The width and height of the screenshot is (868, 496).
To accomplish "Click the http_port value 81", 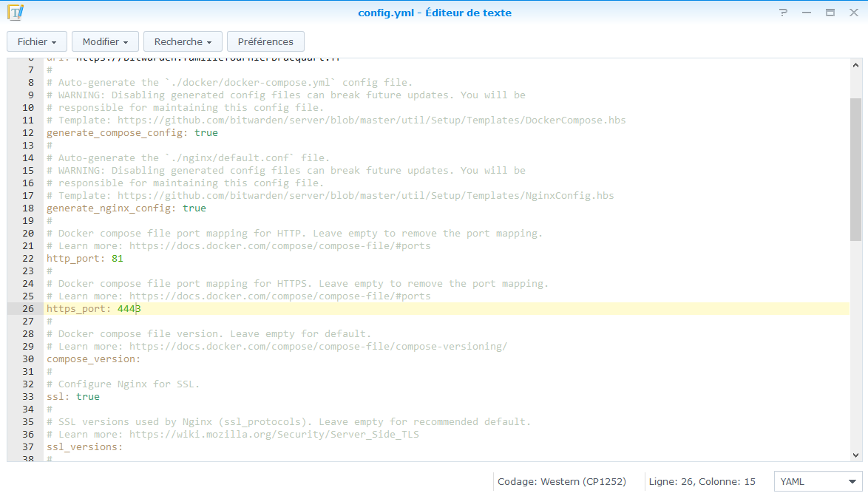I will click(118, 259).
